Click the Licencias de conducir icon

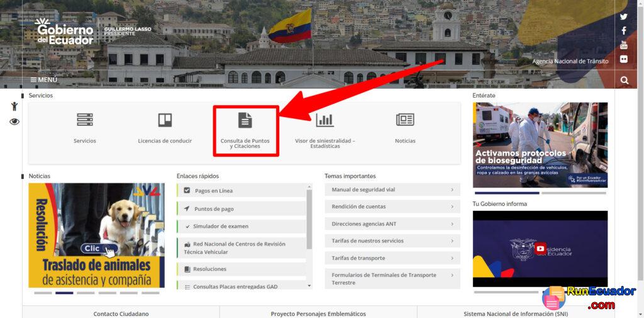pos(165,120)
